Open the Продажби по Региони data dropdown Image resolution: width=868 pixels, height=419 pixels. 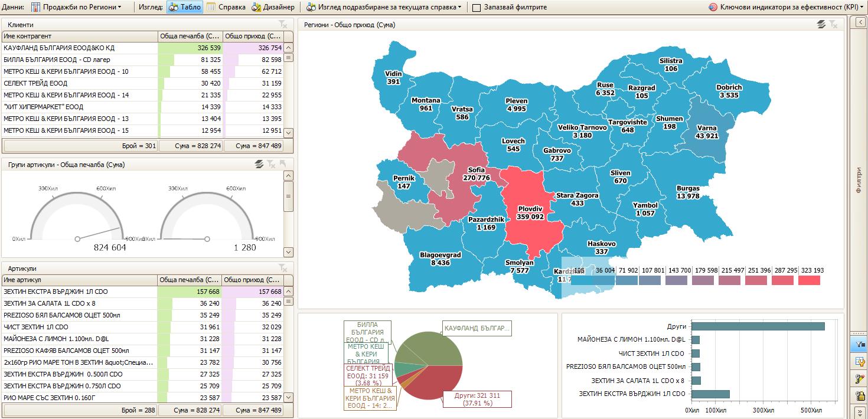point(76,7)
